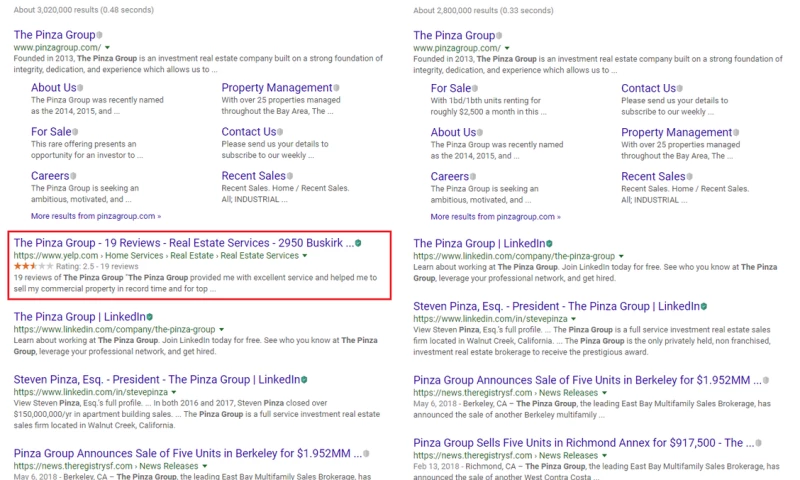Image resolution: width=800 pixels, height=480 pixels.
Task: Click 'About 3,020,000 results (0.48 seconds)' text
Action: tap(84, 10)
